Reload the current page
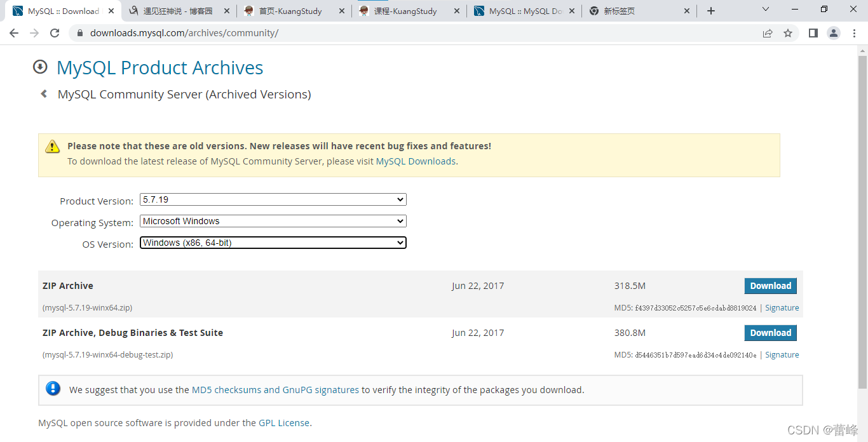Viewport: 868px width, 442px height. pyautogui.click(x=55, y=33)
